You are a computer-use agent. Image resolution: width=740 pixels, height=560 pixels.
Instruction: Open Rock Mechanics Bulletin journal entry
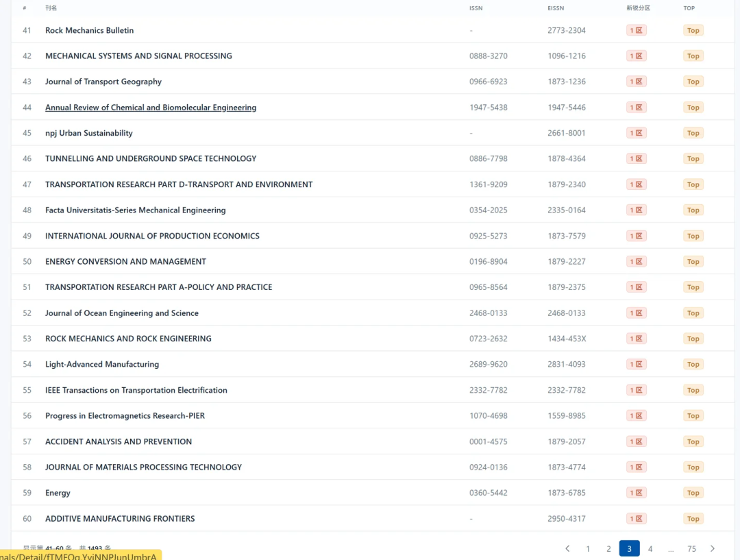point(89,30)
